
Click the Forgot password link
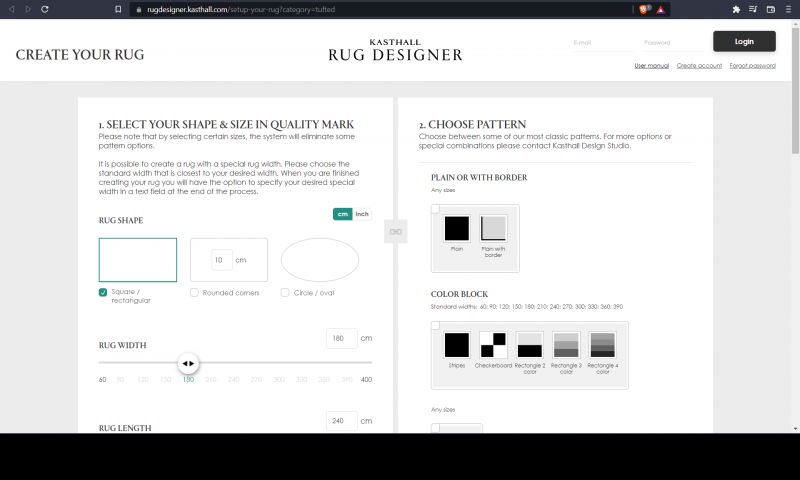(752, 65)
